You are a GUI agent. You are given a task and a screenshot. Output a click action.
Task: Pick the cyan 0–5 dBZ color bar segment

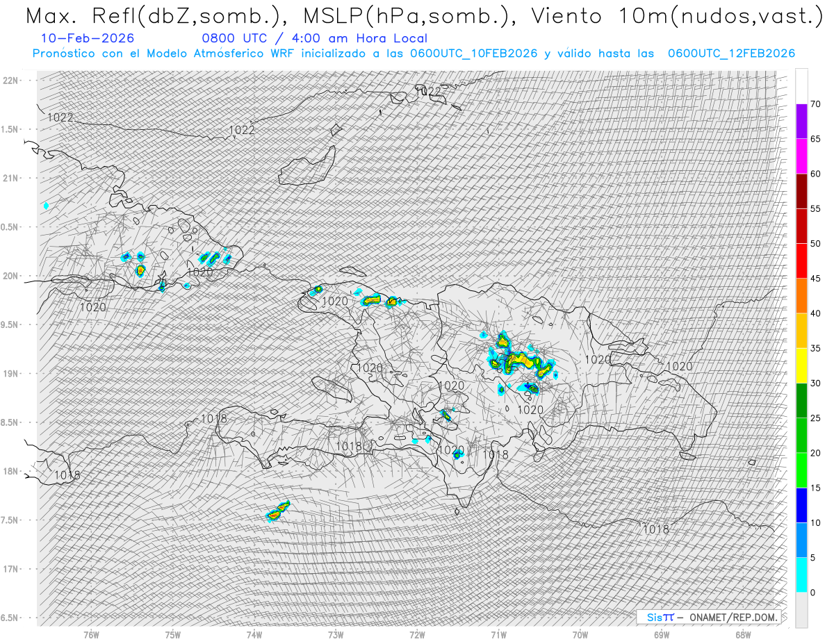point(801,575)
